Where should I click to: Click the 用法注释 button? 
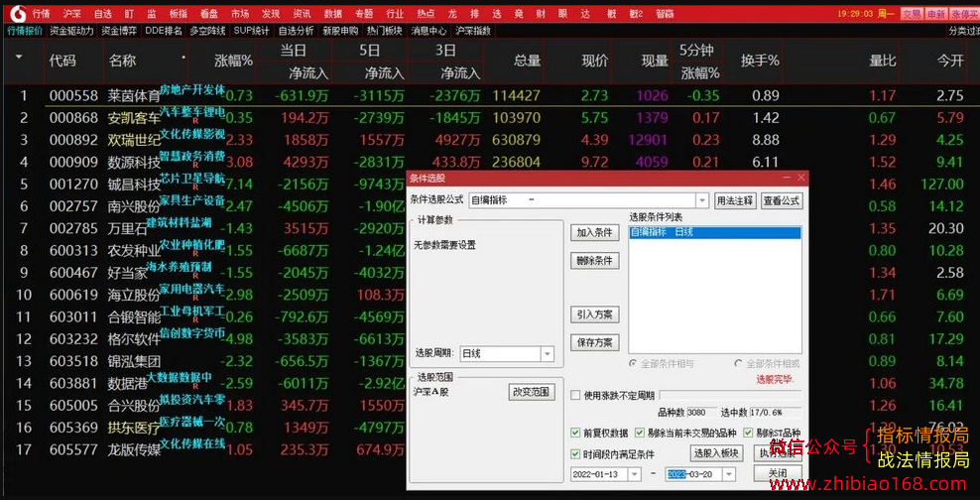point(735,200)
